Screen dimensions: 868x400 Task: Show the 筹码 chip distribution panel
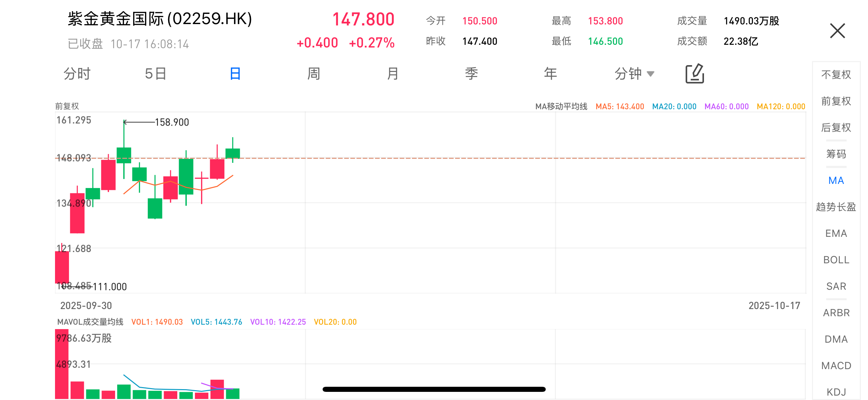click(x=836, y=154)
